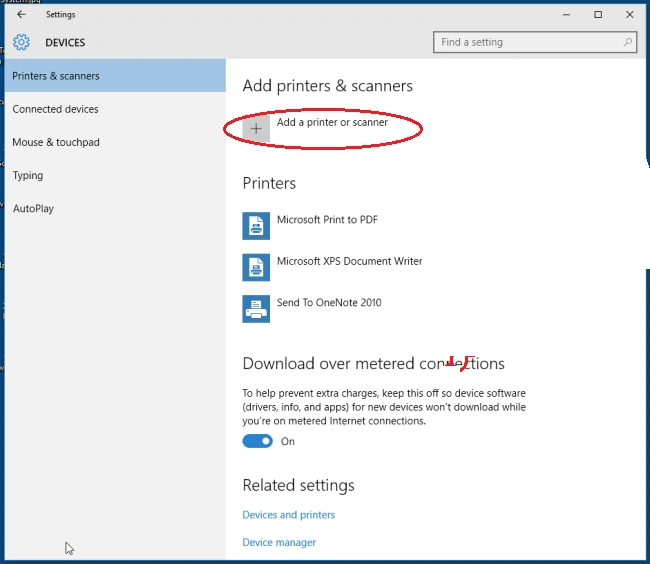Open AutoPlay settings

pyautogui.click(x=115, y=208)
